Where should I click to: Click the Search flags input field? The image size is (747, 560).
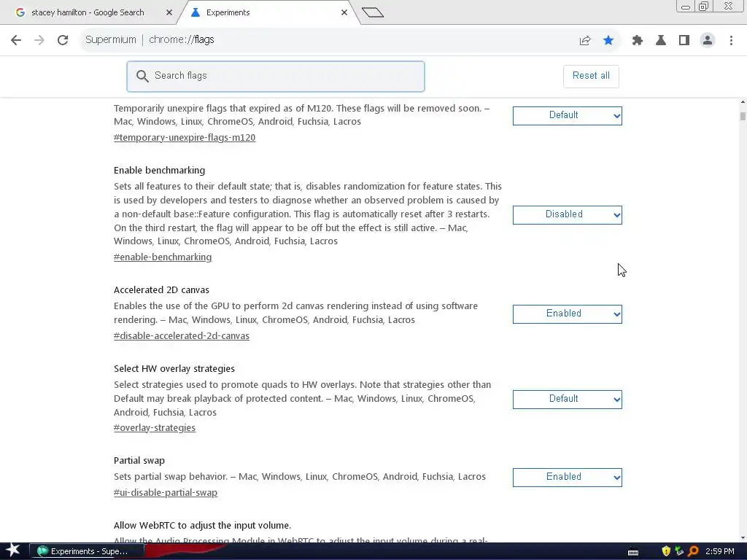coord(275,76)
